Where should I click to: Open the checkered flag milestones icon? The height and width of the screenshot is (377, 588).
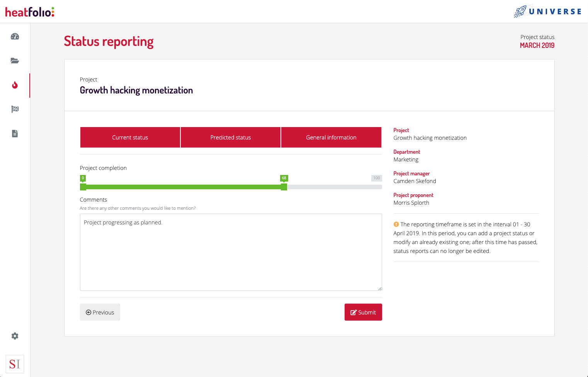tap(15, 109)
